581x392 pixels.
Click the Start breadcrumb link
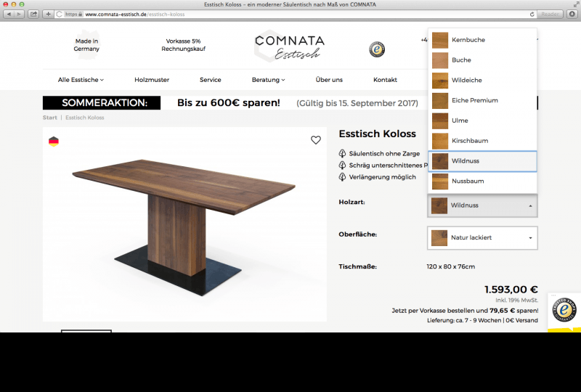[50, 118]
